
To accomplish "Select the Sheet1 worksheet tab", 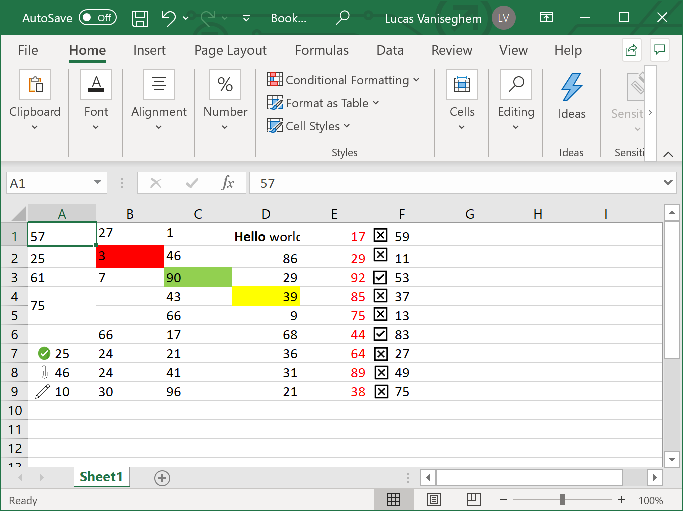I will (101, 477).
